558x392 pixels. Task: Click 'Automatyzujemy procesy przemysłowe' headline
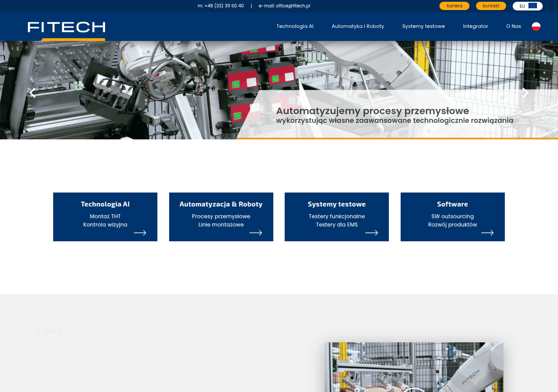point(373,111)
